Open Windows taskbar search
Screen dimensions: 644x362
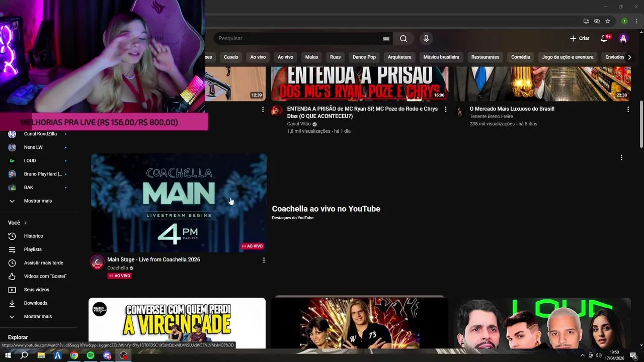coord(24,355)
